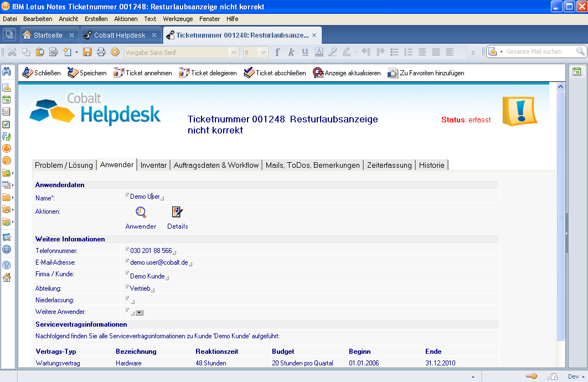Open the font size dropdown
The height and width of the screenshot is (382, 588).
click(x=263, y=53)
